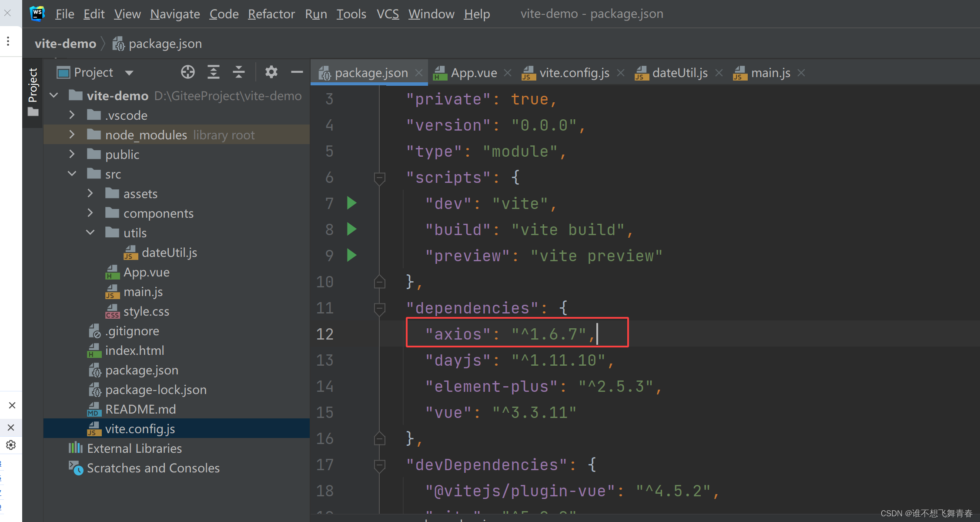The height and width of the screenshot is (522, 980).
Task: Click fold end marker at line 16
Action: (379, 438)
